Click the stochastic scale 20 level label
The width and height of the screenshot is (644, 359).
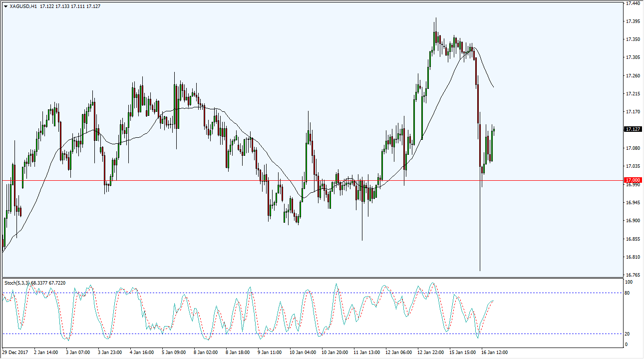coord(628,334)
